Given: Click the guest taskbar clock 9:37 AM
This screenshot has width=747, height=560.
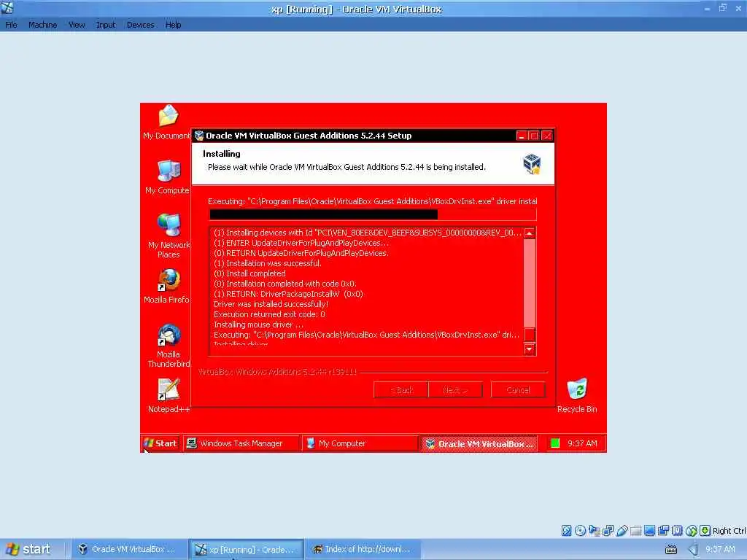Looking at the screenshot, I should [x=582, y=443].
